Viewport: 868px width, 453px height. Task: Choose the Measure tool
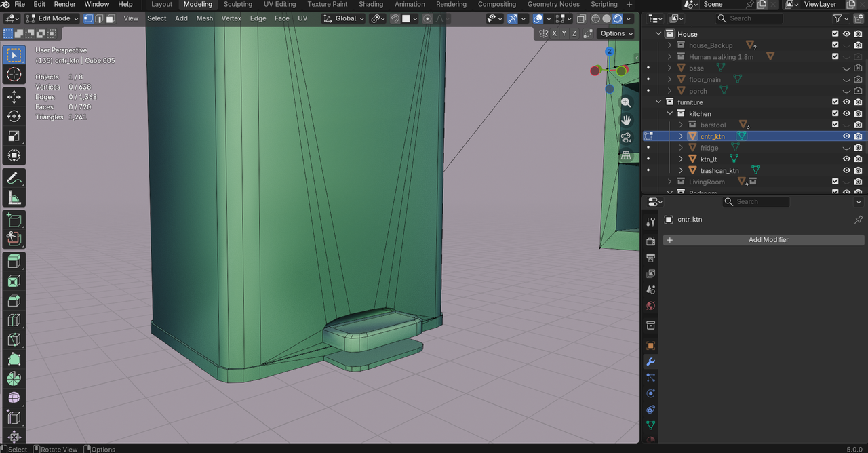click(x=14, y=198)
